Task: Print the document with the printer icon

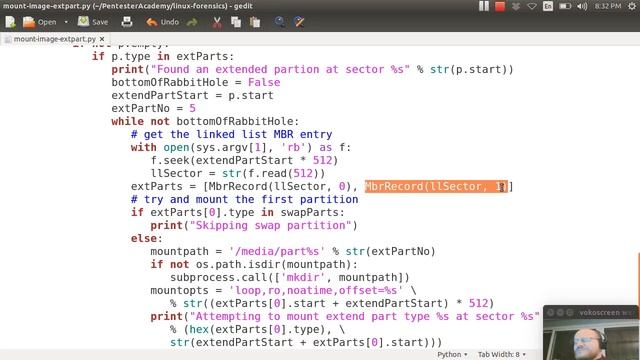Action: (x=127, y=22)
